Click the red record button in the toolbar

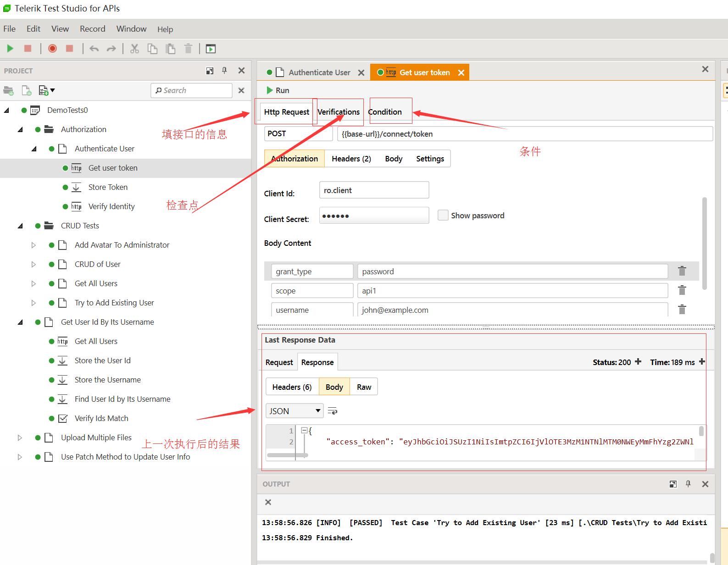pyautogui.click(x=52, y=49)
